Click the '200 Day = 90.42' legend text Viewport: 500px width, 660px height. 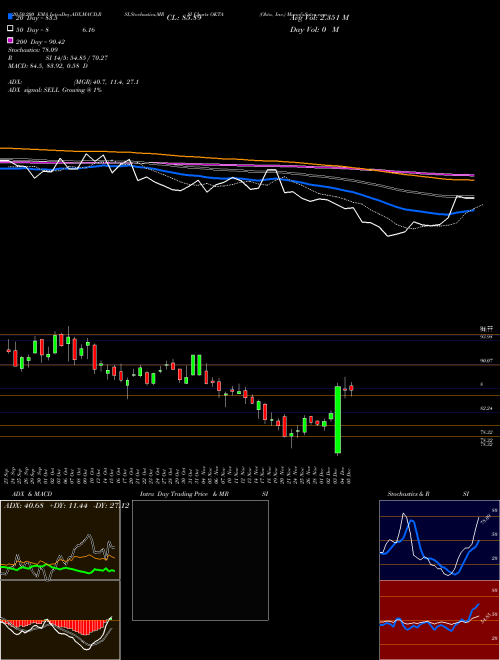[x=40, y=41]
